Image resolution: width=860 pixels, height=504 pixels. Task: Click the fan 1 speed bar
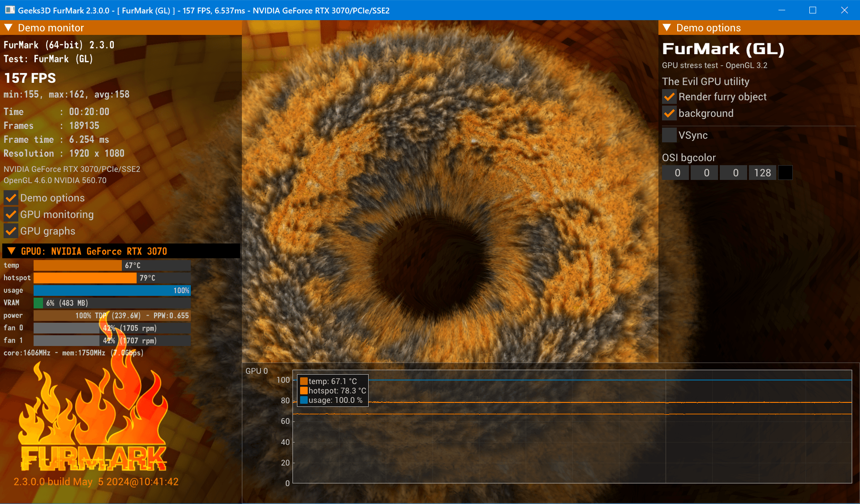click(x=112, y=341)
